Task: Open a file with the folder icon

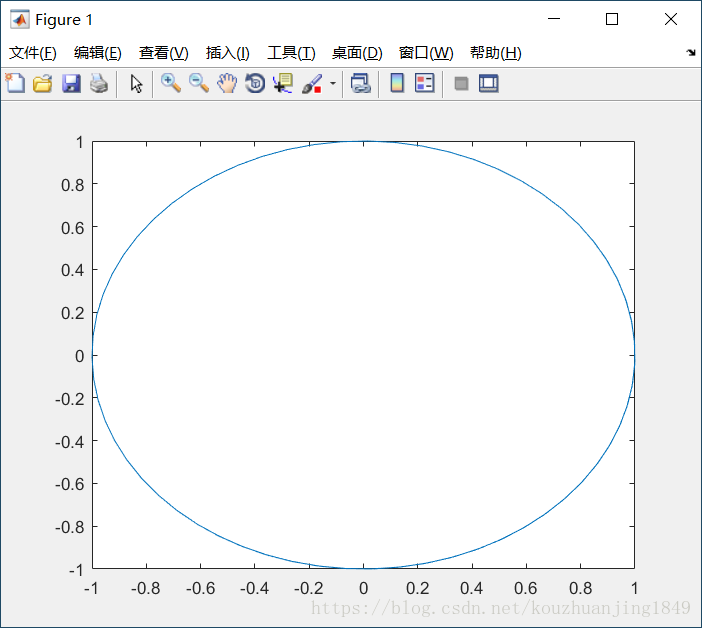Action: (43, 83)
